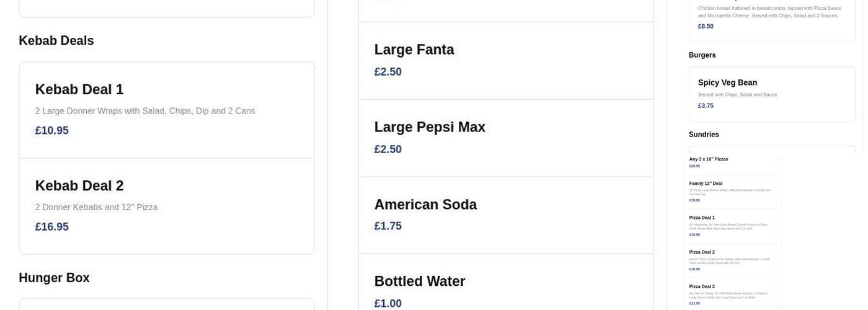Open the Spicy Veg Bean burger
The width and height of the screenshot is (868, 310).
tap(771, 94)
